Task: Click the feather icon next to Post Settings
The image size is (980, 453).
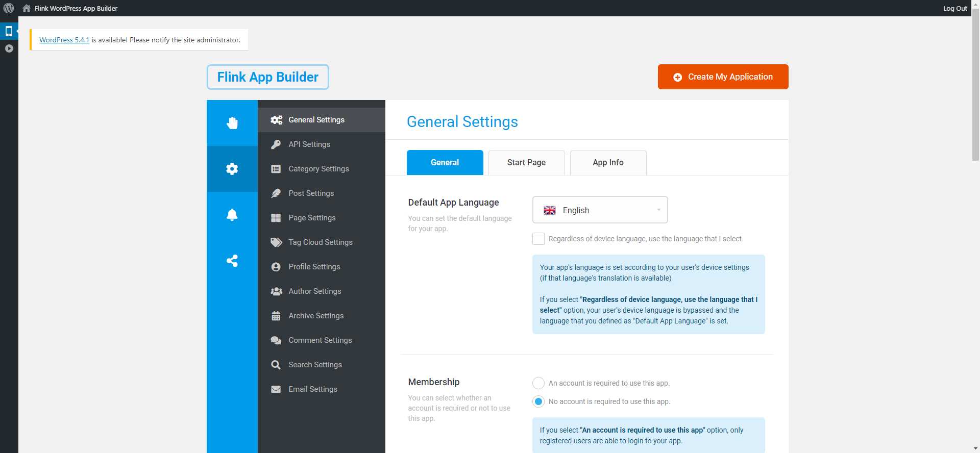Action: [276, 193]
